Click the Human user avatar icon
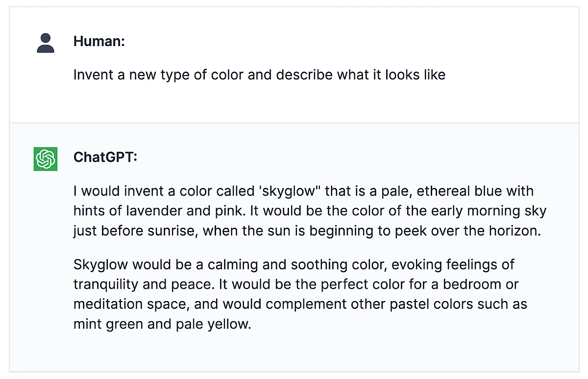 pos(46,43)
